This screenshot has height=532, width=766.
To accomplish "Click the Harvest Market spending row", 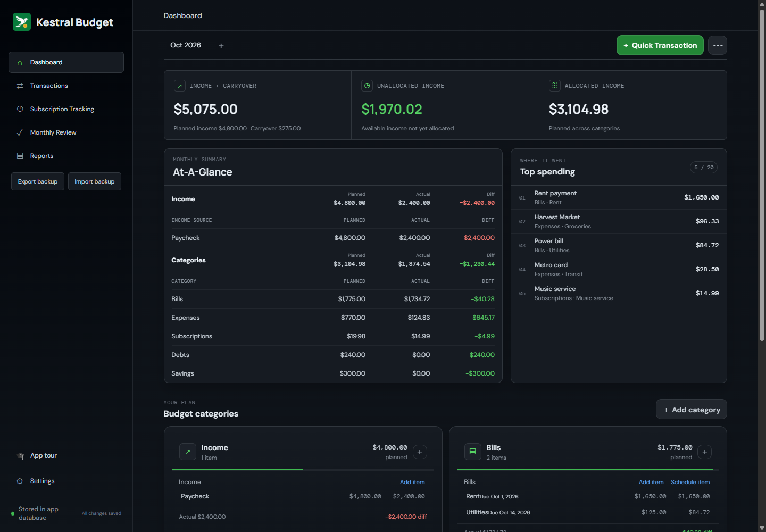I will tap(619, 221).
